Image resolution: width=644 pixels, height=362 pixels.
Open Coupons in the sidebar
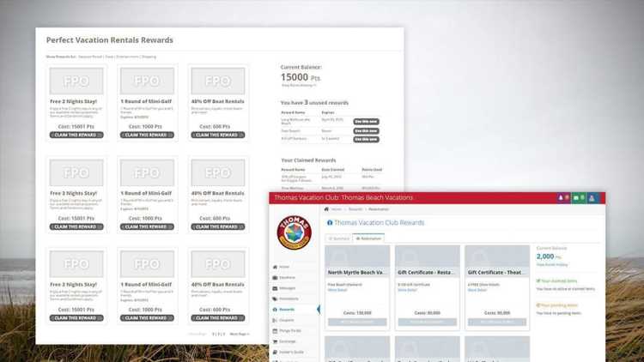[x=286, y=320]
